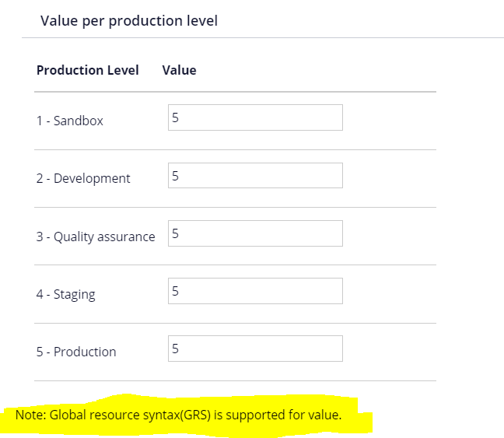Click the Production value input field

(255, 349)
